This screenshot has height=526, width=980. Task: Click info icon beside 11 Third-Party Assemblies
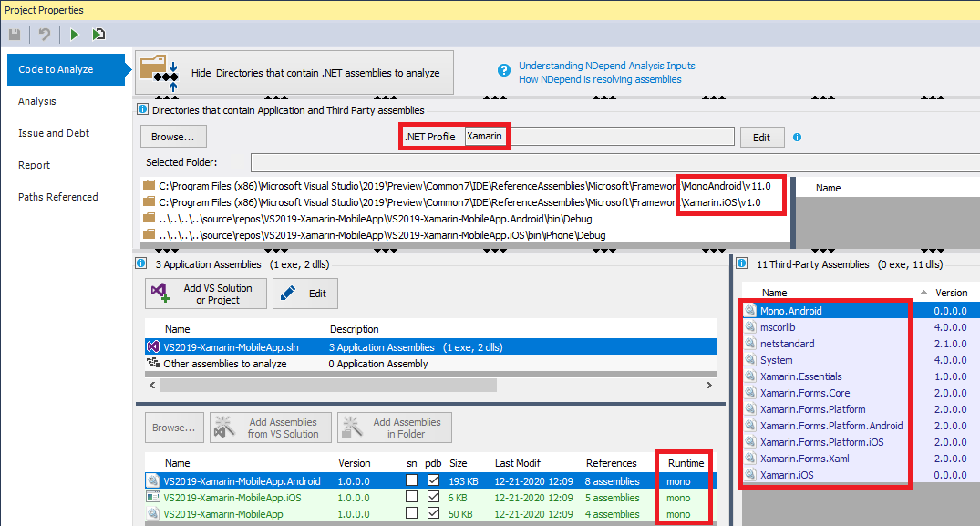click(x=742, y=263)
